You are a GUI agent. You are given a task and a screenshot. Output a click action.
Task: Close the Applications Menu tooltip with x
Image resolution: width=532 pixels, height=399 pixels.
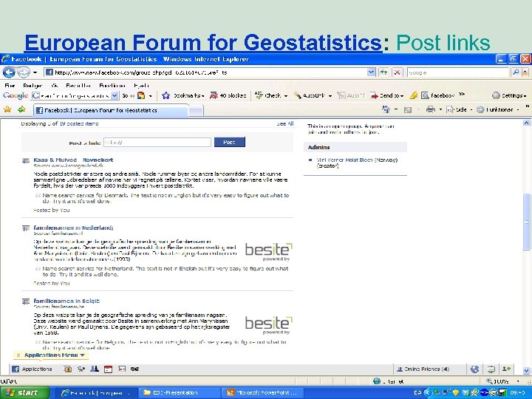[18, 355]
